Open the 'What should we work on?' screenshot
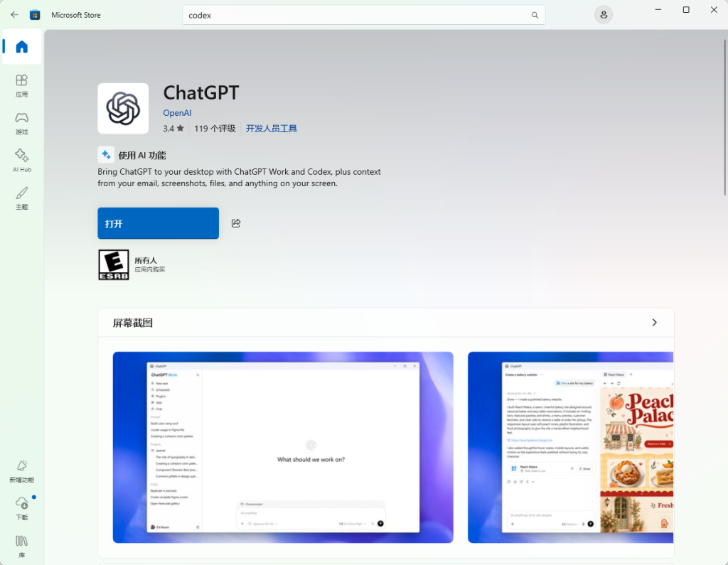 pyautogui.click(x=283, y=447)
